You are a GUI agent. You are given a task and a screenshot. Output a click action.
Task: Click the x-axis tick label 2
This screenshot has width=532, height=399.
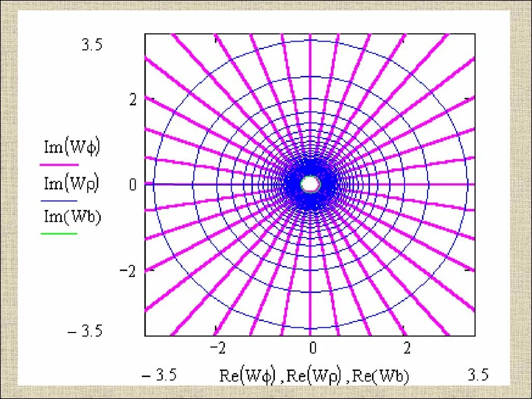tap(407, 348)
